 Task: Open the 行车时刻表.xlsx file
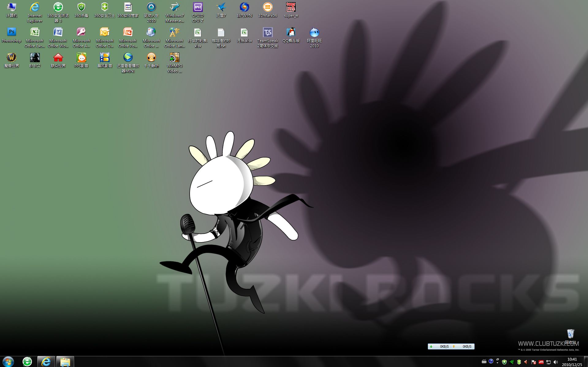[198, 38]
